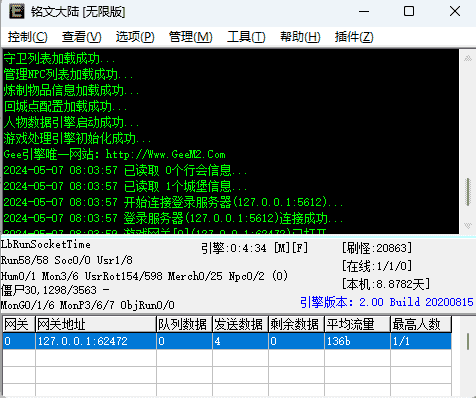Click the log line 人物数据引擎启动成功
Image resolution: width=476 pixels, height=398 pixels.
[x=71, y=122]
